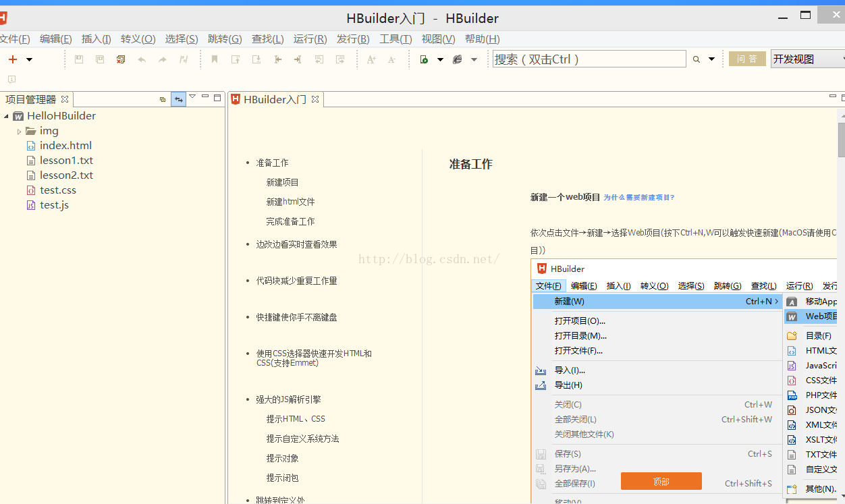Image resolution: width=845 pixels, height=504 pixels.
Task: Click the green Run icon
Action: tap(424, 59)
